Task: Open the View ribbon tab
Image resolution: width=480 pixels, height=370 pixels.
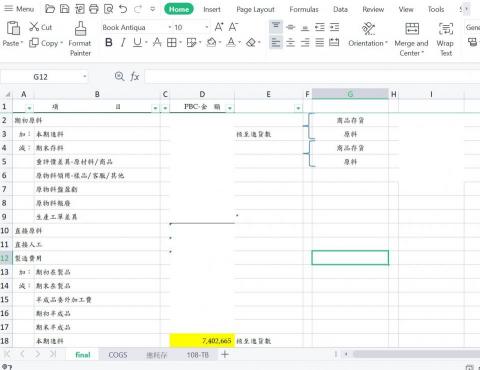Action: tap(406, 9)
